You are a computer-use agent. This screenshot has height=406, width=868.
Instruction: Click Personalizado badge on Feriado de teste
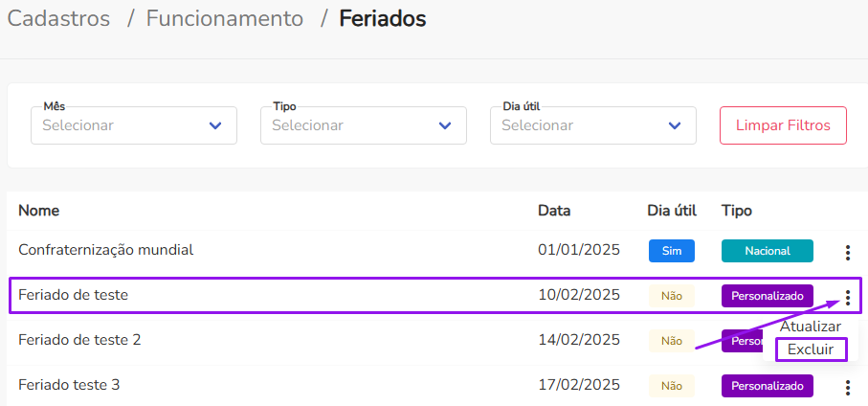(x=767, y=295)
